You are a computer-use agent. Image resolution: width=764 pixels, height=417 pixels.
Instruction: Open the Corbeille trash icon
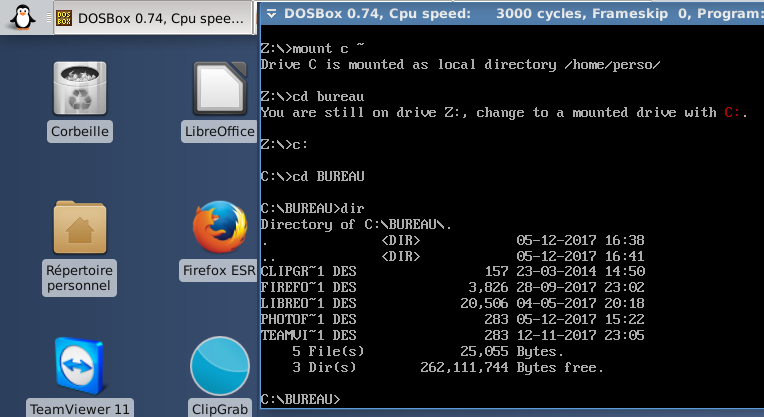click(79, 100)
